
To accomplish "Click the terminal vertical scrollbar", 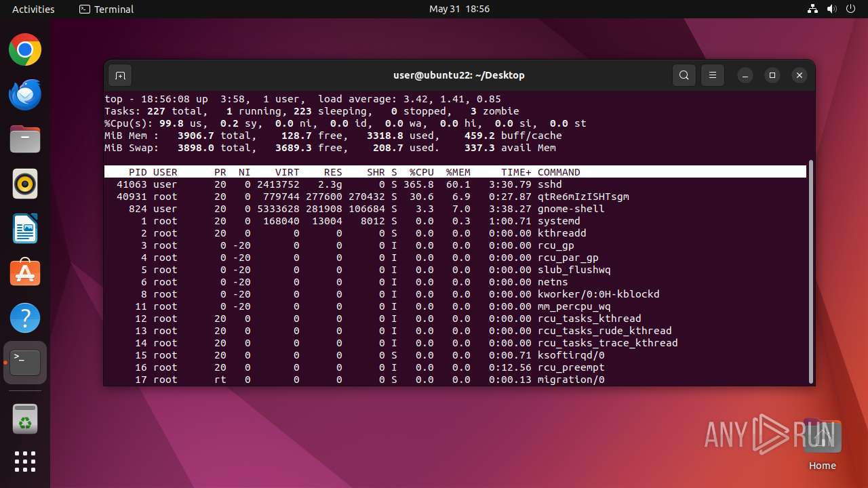I will tap(810, 271).
